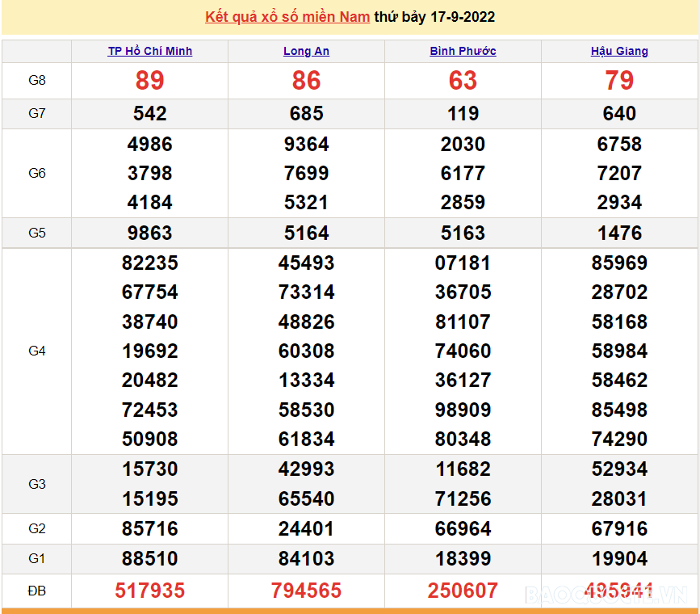Image resolution: width=700 pixels, height=614 pixels.
Task: Select the Bình Phước header link
Action: [x=463, y=51]
